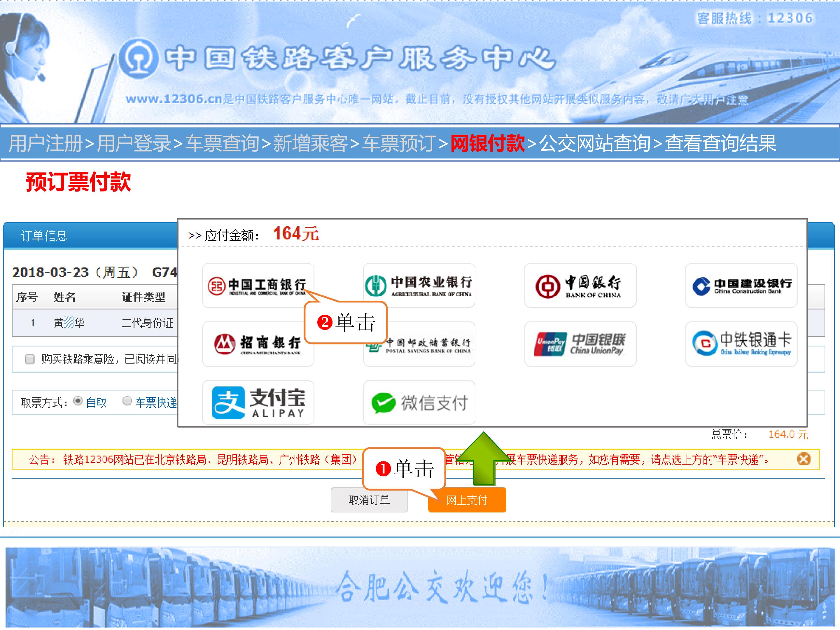This screenshot has width=840, height=630.
Task: Select the 车票快递 delivery radio button
Action: [x=127, y=401]
